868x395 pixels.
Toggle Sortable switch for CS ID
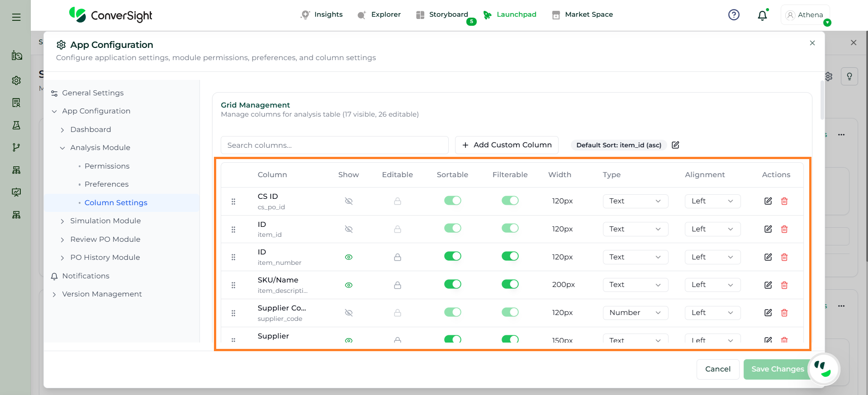tap(452, 201)
